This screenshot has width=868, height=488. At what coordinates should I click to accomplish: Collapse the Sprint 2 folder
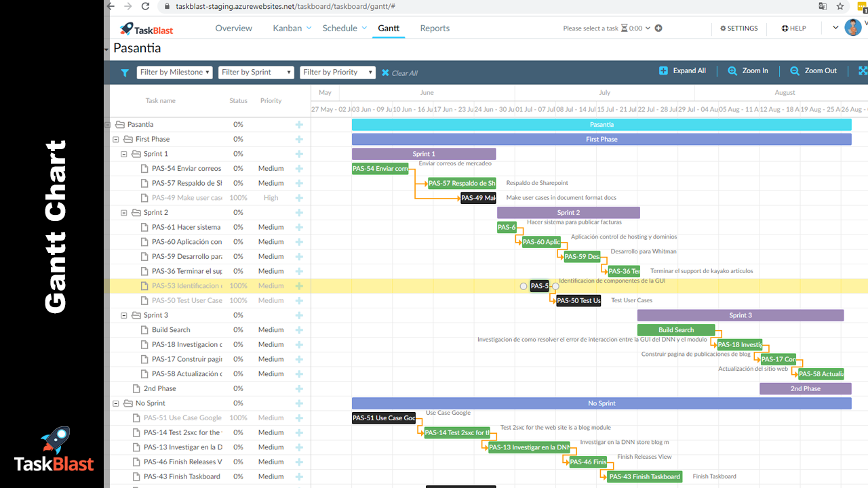pos(124,213)
